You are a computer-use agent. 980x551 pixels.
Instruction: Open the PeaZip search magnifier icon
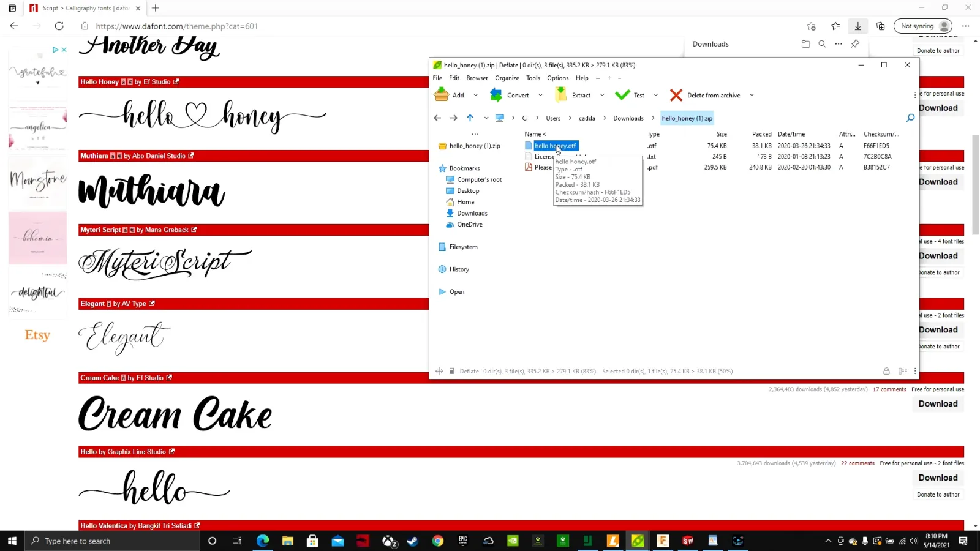pos(910,118)
